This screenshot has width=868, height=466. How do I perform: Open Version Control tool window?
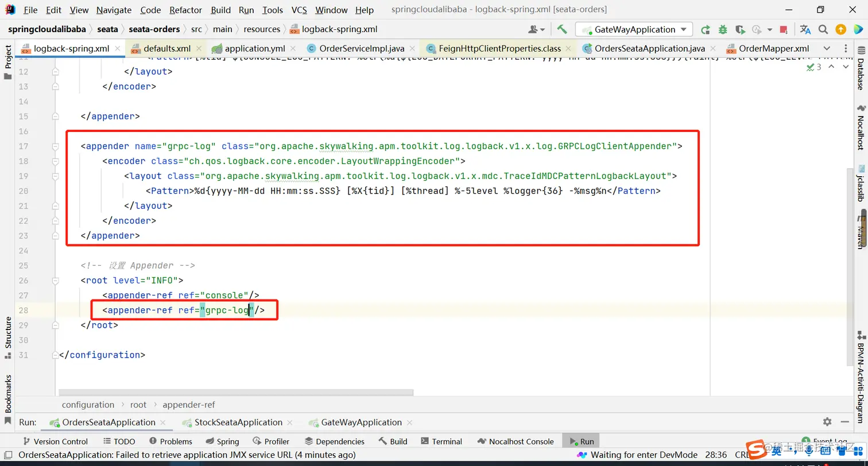55,441
